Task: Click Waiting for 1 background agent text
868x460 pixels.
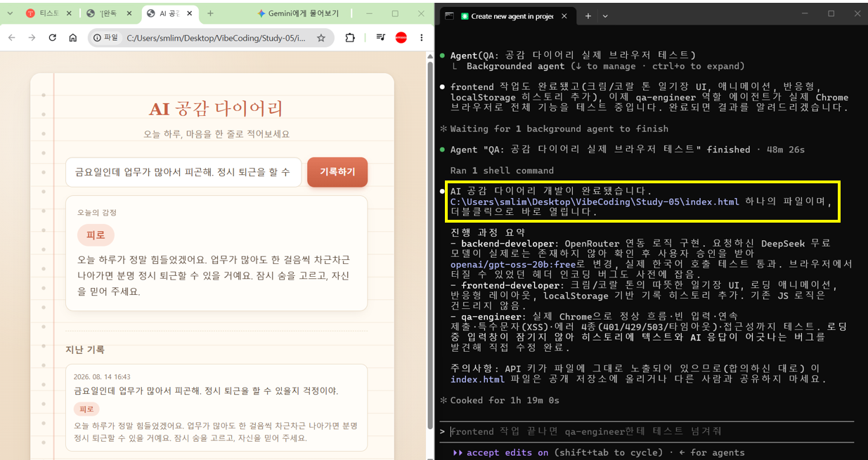Action: coord(559,129)
